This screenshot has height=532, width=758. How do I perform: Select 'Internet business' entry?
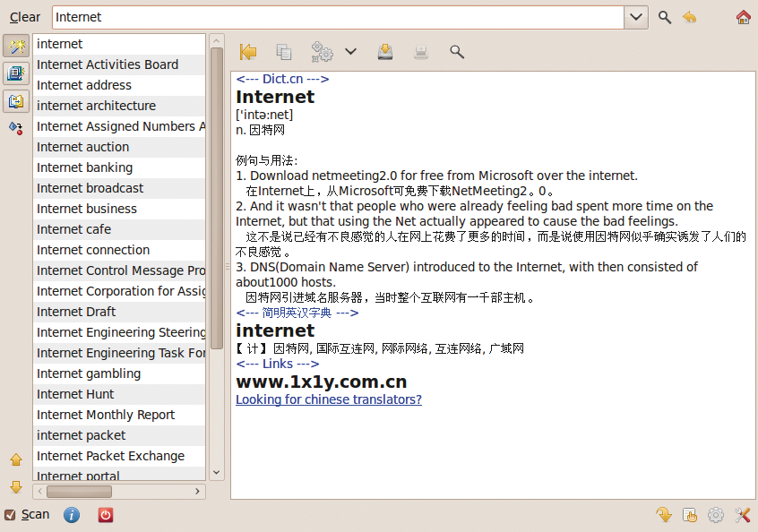click(x=119, y=209)
